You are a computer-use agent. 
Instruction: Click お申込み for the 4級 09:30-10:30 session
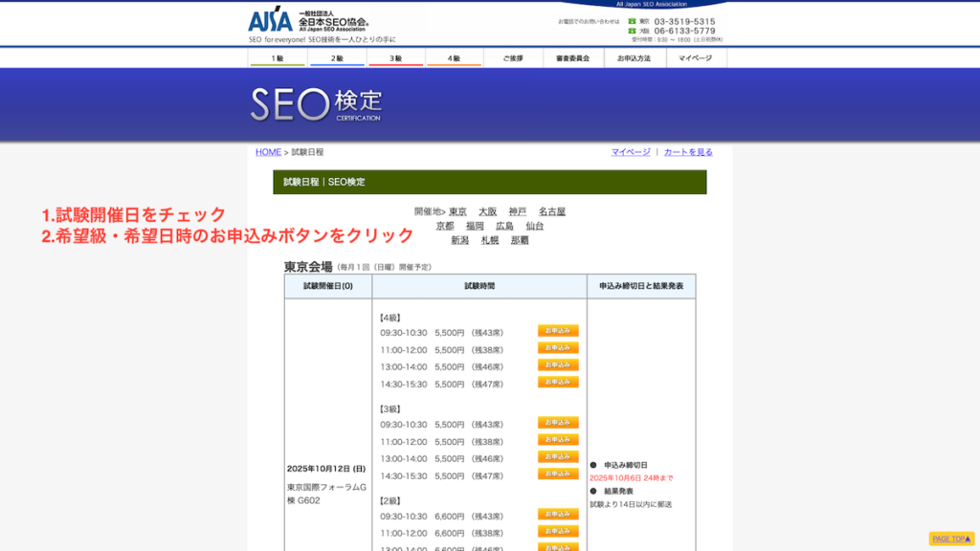(559, 330)
